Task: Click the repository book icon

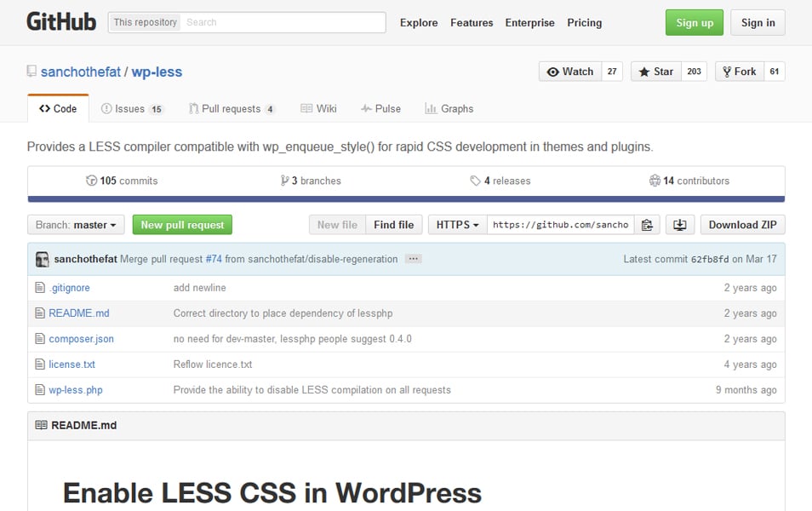Action: pos(31,72)
